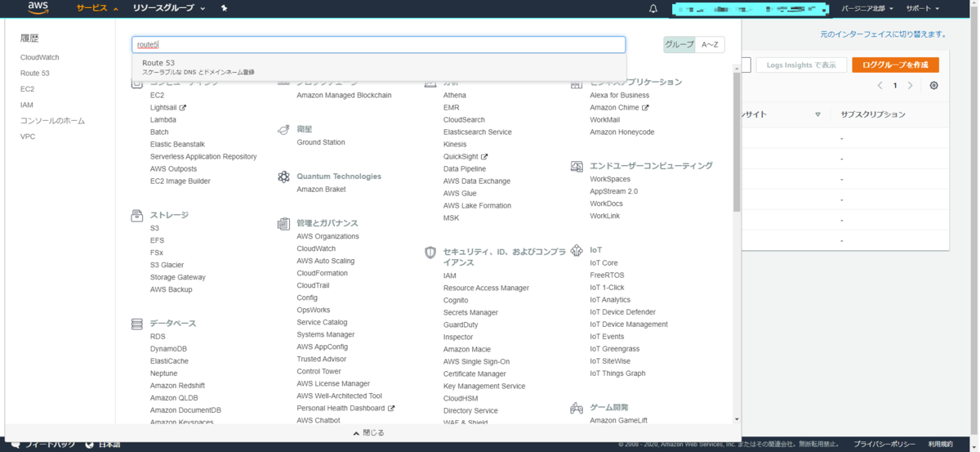Click the ゲーム開発 gamepad category icon
The image size is (980, 452).
[577, 408]
